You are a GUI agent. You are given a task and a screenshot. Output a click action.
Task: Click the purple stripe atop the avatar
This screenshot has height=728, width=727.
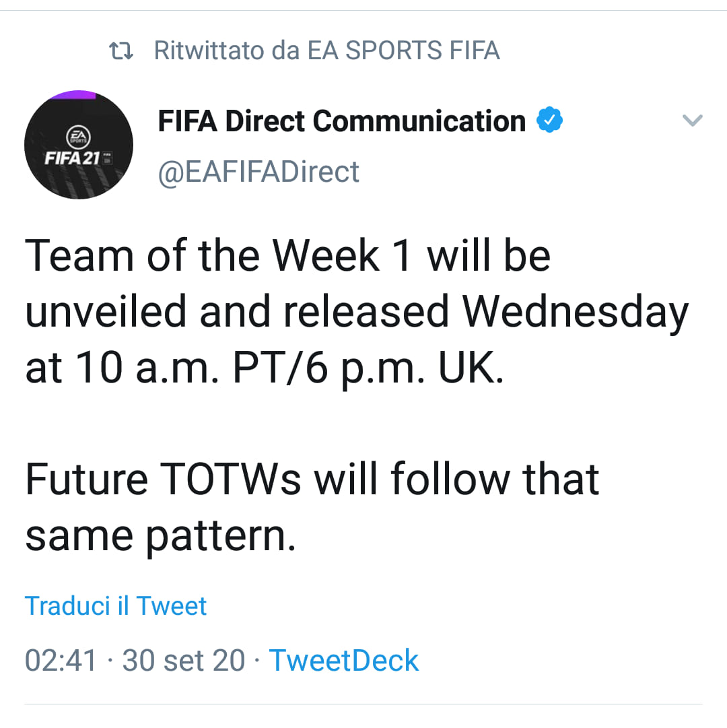pyautogui.click(x=73, y=95)
